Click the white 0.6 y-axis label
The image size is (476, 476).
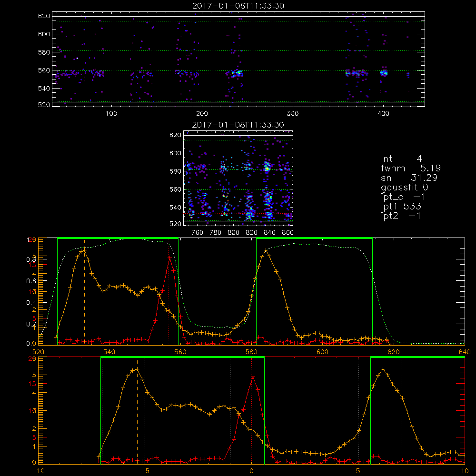31,281
